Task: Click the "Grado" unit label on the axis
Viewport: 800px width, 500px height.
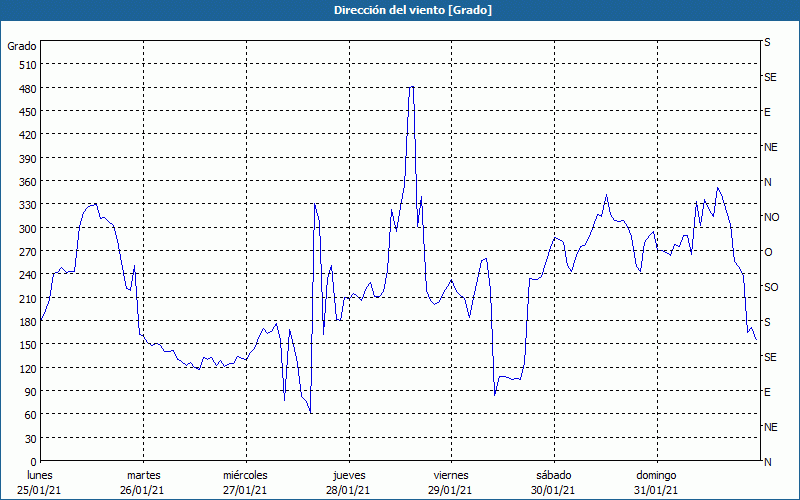Action: (x=22, y=46)
